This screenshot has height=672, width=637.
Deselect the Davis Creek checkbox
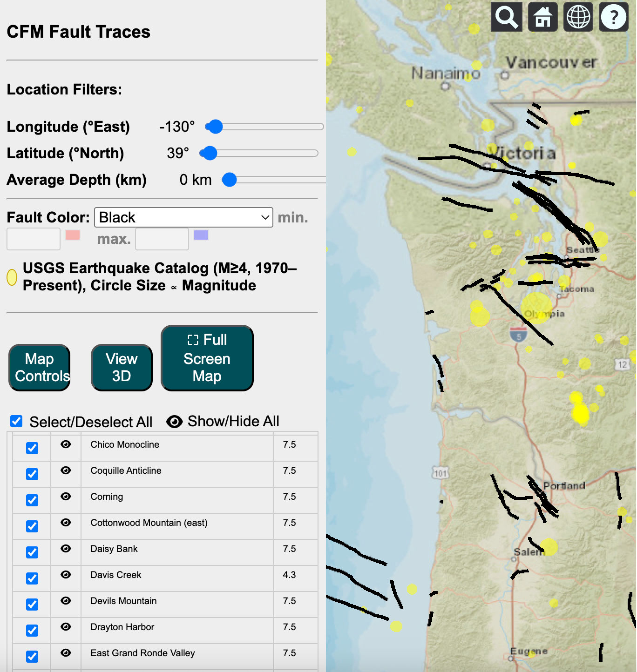32,578
